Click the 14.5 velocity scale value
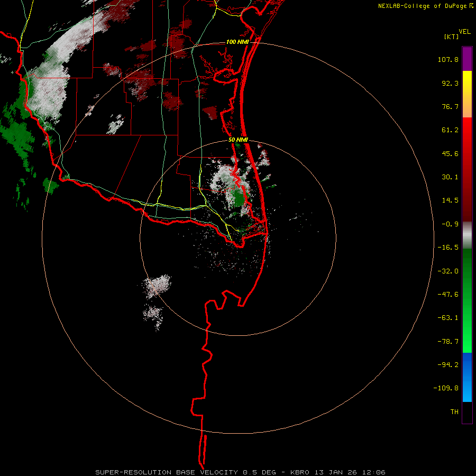Image resolution: width=476 pixels, height=476 pixels. coord(450,200)
